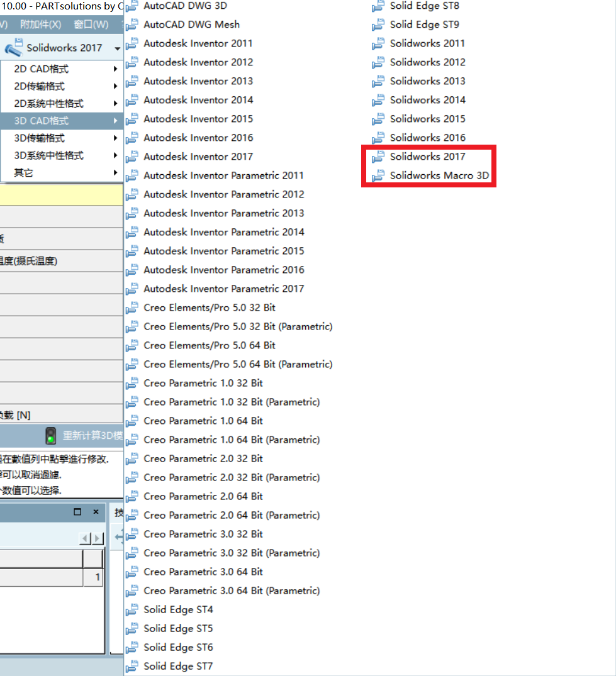Select Solidworks 2017 export format
616x676 pixels.
(x=427, y=157)
